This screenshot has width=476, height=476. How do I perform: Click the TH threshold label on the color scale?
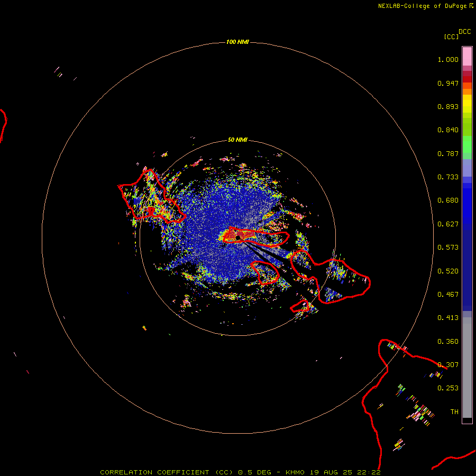click(454, 412)
